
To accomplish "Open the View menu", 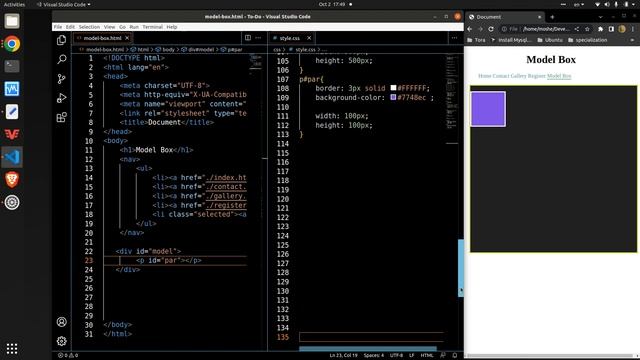I will click(x=109, y=27).
